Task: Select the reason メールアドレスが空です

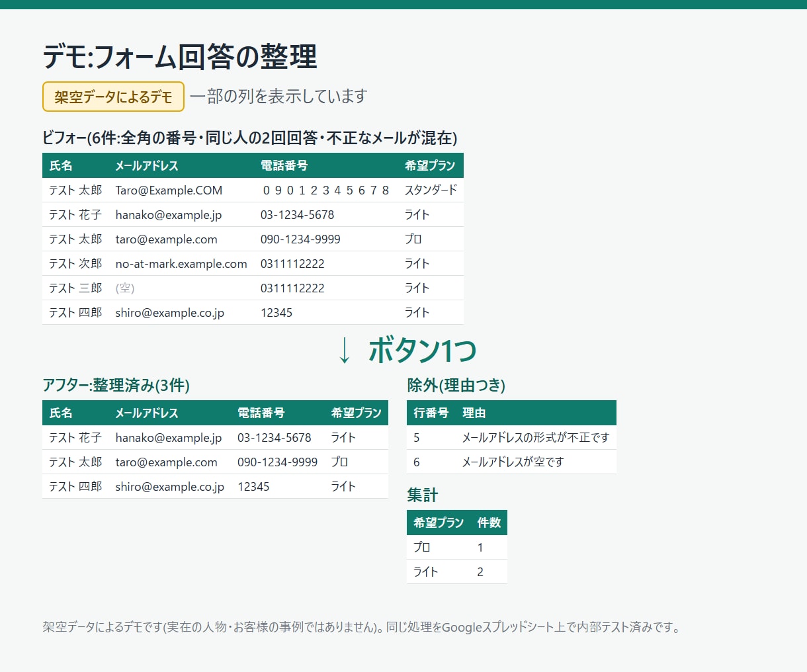Action: coord(513,462)
